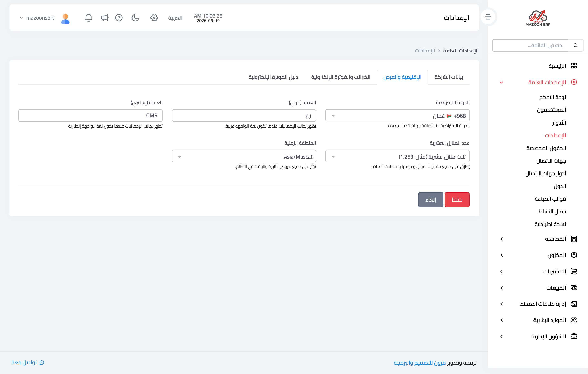Click the English currency field (OMR)

point(90,115)
